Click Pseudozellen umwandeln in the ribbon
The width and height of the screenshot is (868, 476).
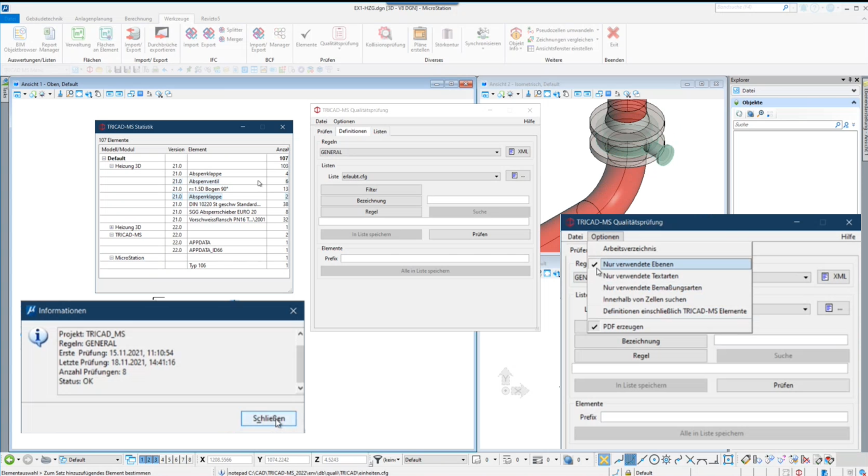coord(564,30)
